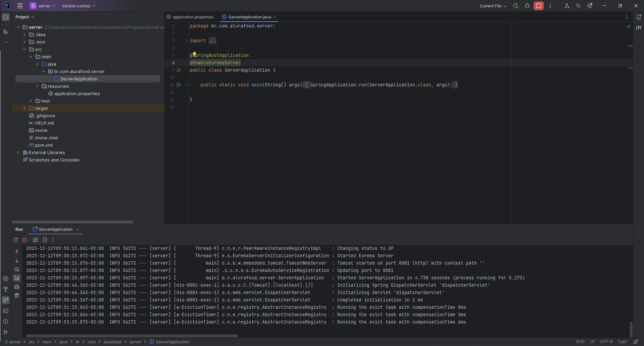Viewport: 644px width, 346px height.
Task: Take a thread dump with camera icon
Action: coord(36,240)
